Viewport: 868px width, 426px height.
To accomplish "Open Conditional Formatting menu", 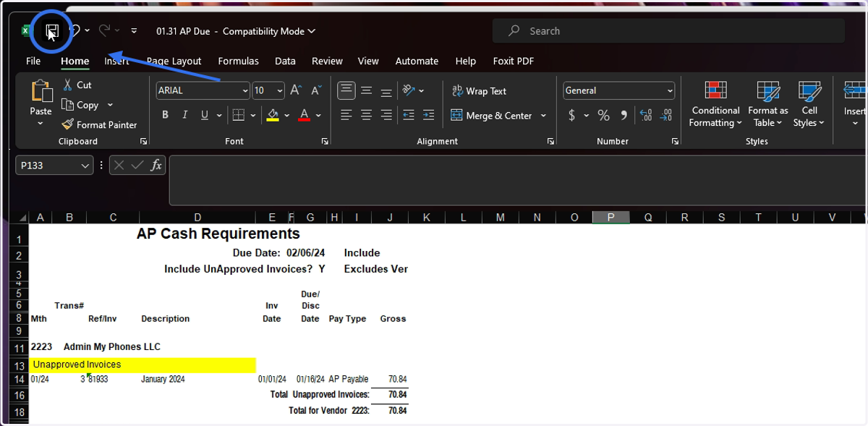I will [x=715, y=103].
